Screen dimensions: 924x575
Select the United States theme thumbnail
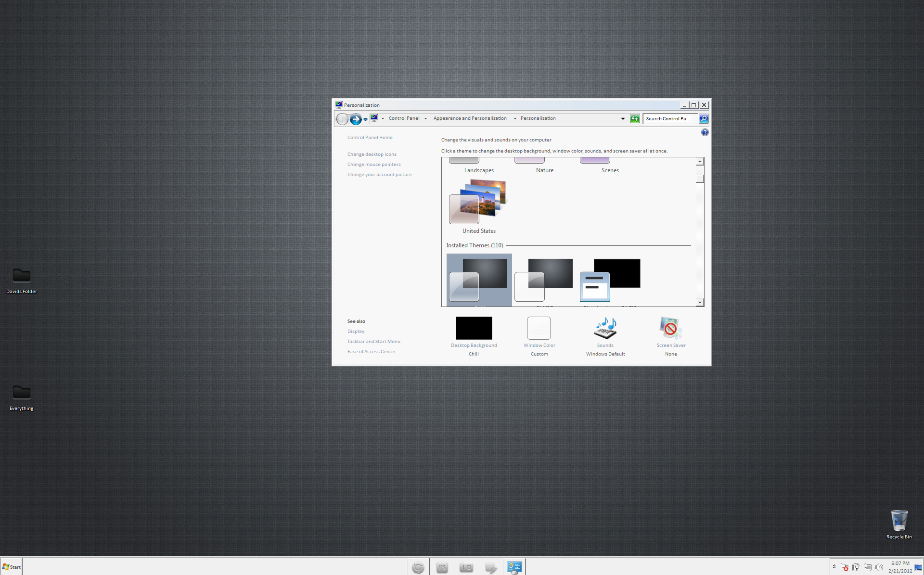click(478, 202)
